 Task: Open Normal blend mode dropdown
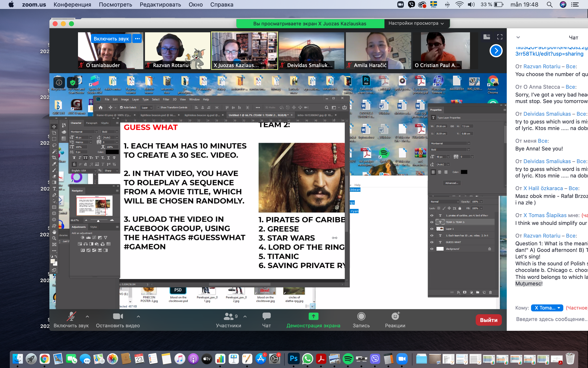click(445, 202)
